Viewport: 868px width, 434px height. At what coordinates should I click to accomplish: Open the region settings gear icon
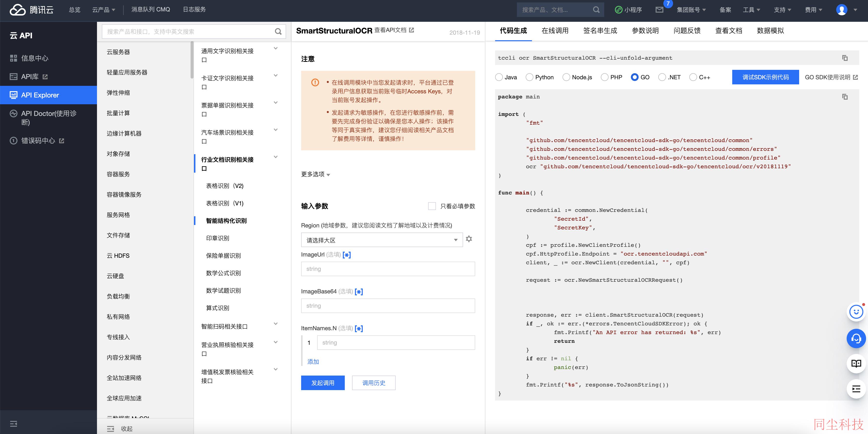469,239
